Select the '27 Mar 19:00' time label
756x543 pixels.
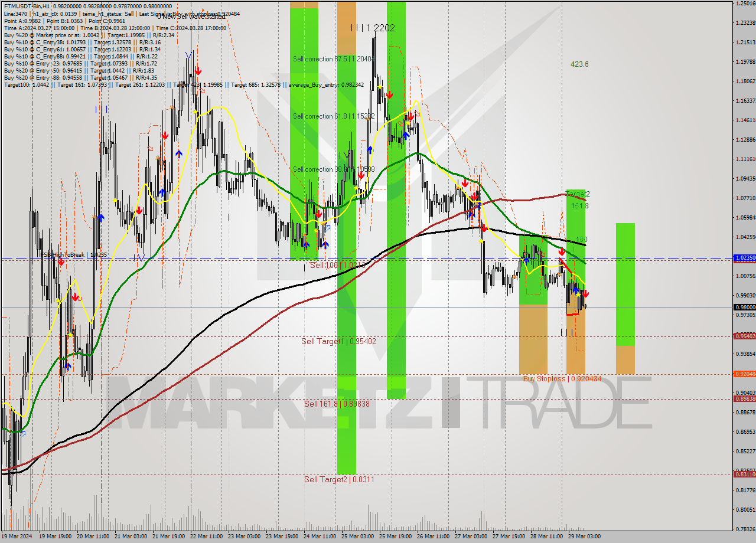(x=508, y=537)
